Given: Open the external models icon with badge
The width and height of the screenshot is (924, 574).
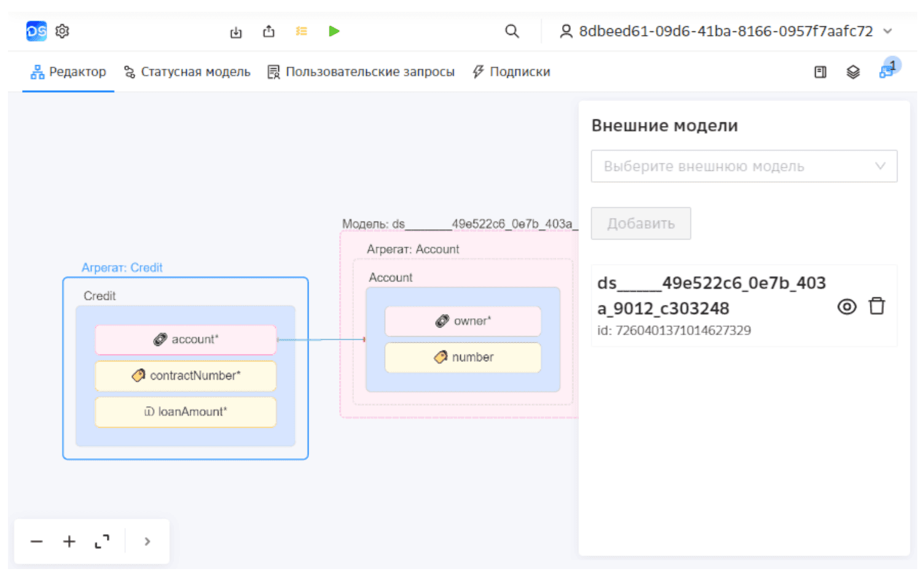Looking at the screenshot, I should click(x=887, y=71).
